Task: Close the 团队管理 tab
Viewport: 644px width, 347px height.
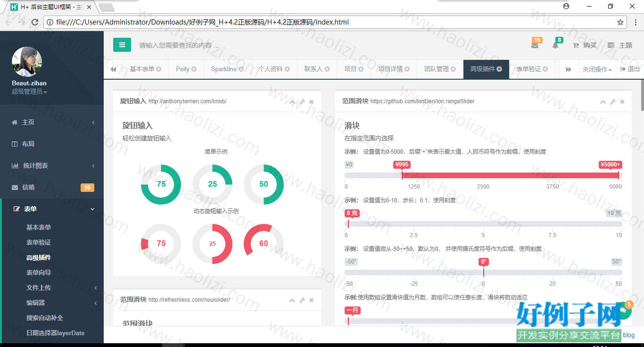Action: click(454, 69)
